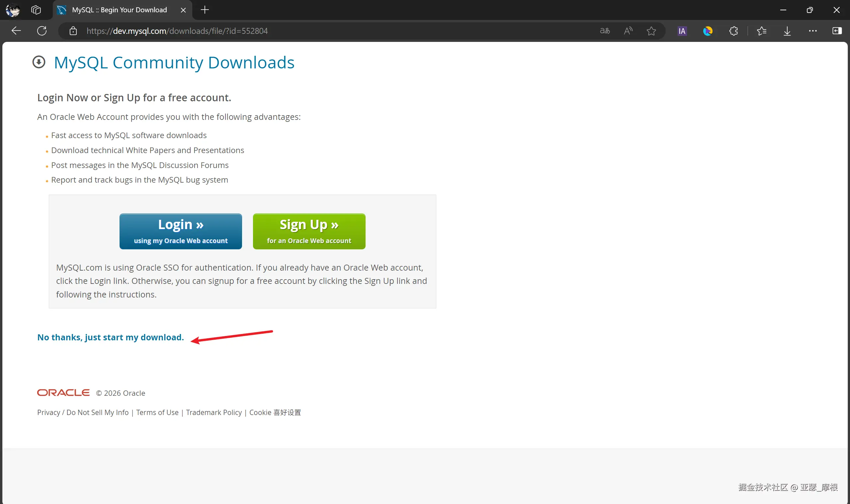Click 'Download technical White Papers and Presentations' text
Image resolution: width=850 pixels, height=504 pixels.
click(x=148, y=150)
